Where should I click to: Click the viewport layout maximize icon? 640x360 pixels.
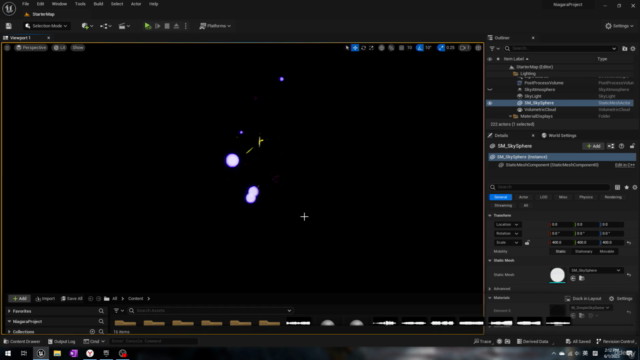[478, 48]
